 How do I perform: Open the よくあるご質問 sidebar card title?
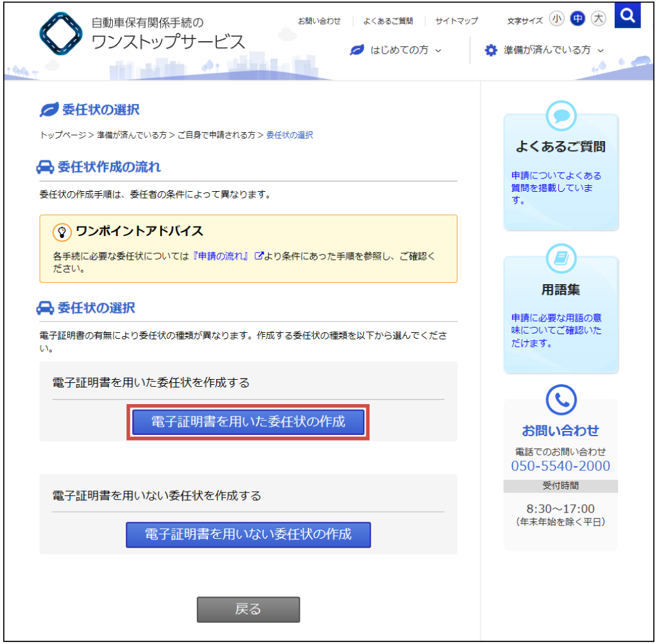561,147
